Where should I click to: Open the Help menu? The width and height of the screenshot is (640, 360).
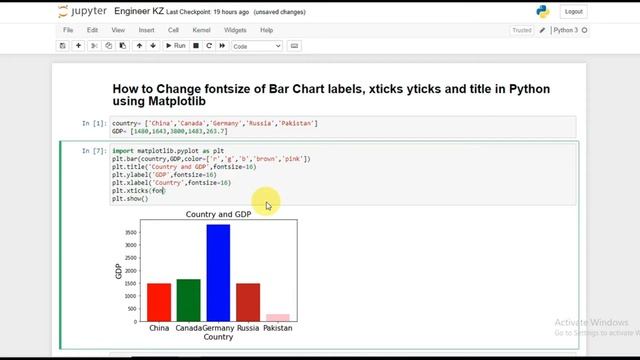[267, 30]
